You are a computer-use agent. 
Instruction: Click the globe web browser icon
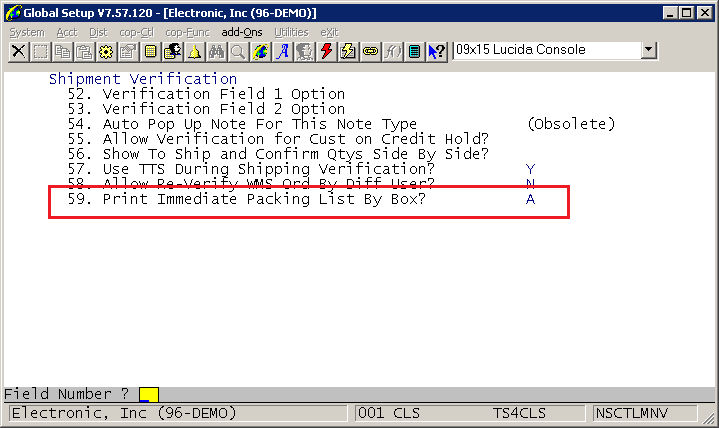260,51
